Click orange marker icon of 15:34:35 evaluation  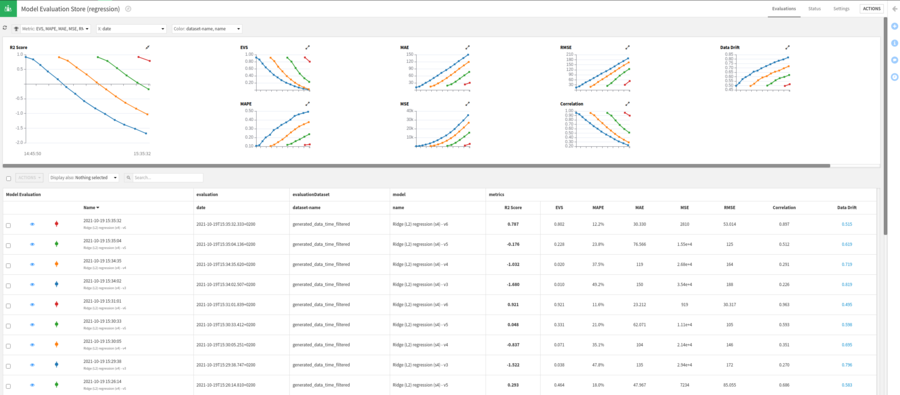pyautogui.click(x=56, y=264)
